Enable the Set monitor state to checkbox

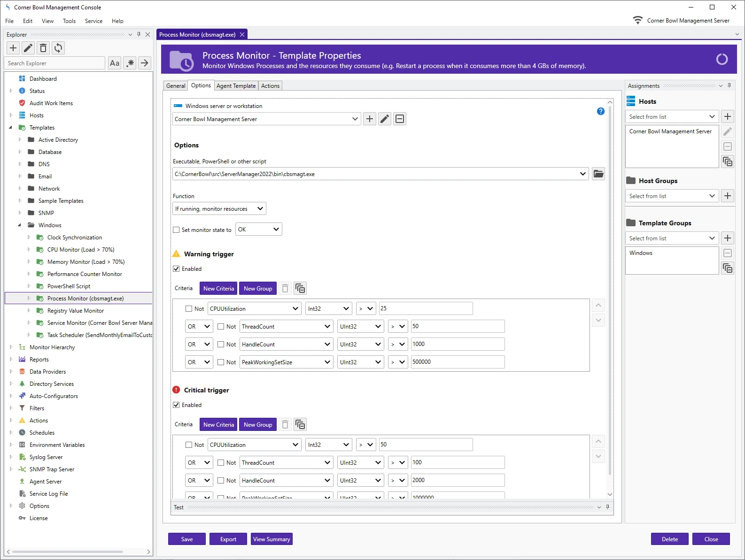[x=177, y=230]
